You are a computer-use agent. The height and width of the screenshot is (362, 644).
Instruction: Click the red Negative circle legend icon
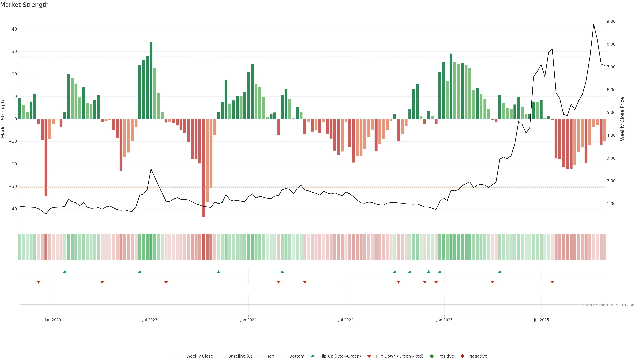tap(462, 356)
